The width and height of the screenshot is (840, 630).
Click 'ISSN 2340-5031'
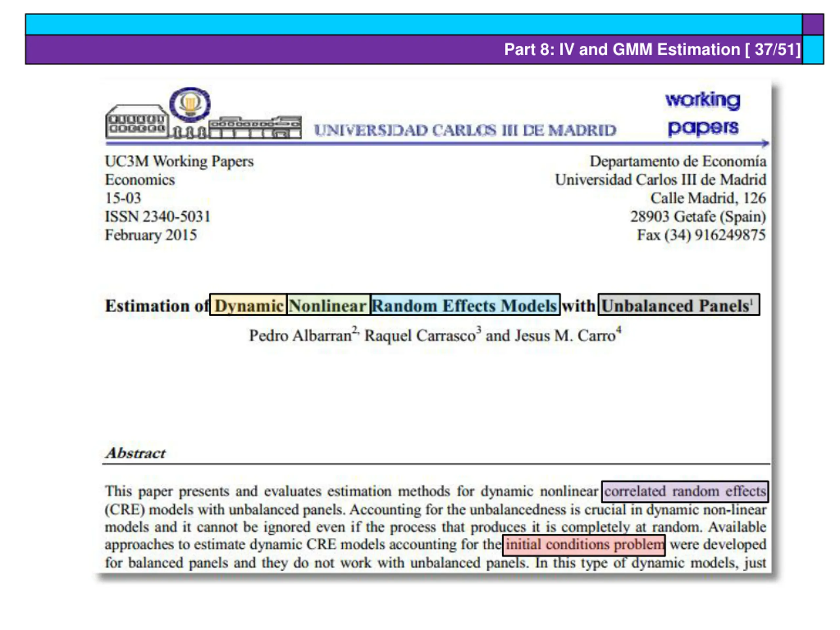point(157,217)
